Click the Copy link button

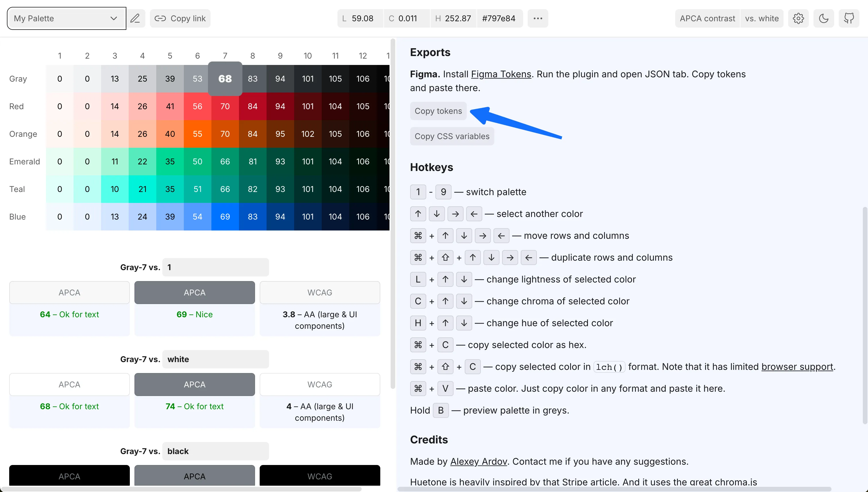coord(180,18)
